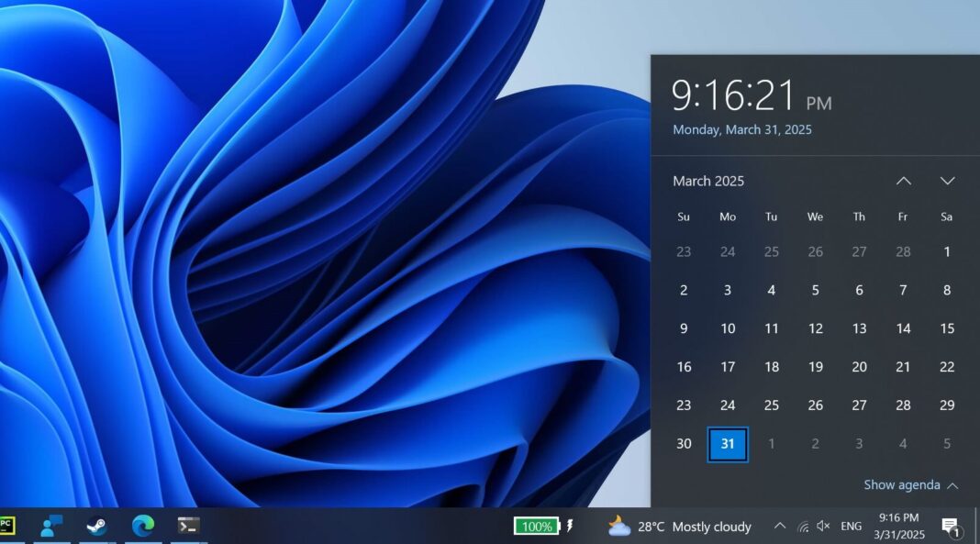Launch the Steam taskbar icon
The height and width of the screenshot is (544, 980).
96,526
